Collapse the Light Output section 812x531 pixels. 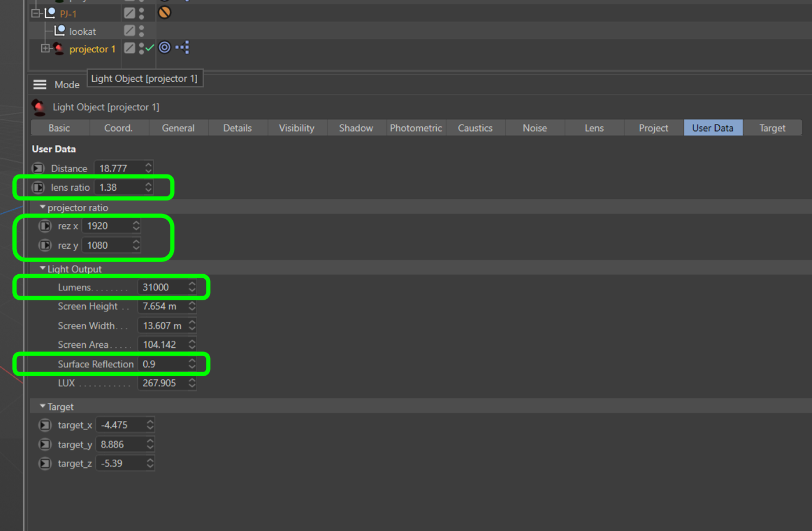(x=42, y=269)
